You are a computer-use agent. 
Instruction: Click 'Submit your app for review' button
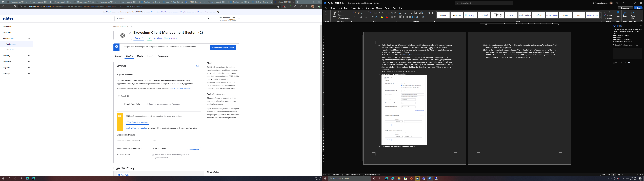pos(223,47)
